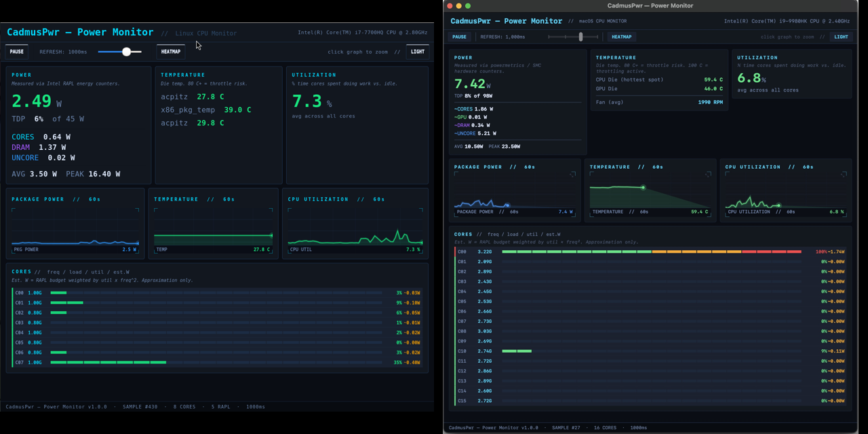
Task: Enable HEATMAP in the macOS monitor window
Action: (620, 37)
